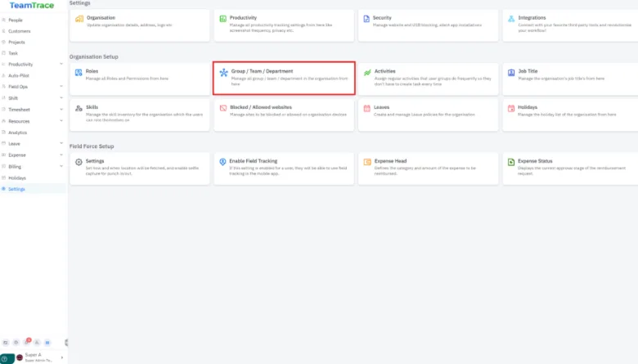Open Customers from the sidebar

coord(18,30)
